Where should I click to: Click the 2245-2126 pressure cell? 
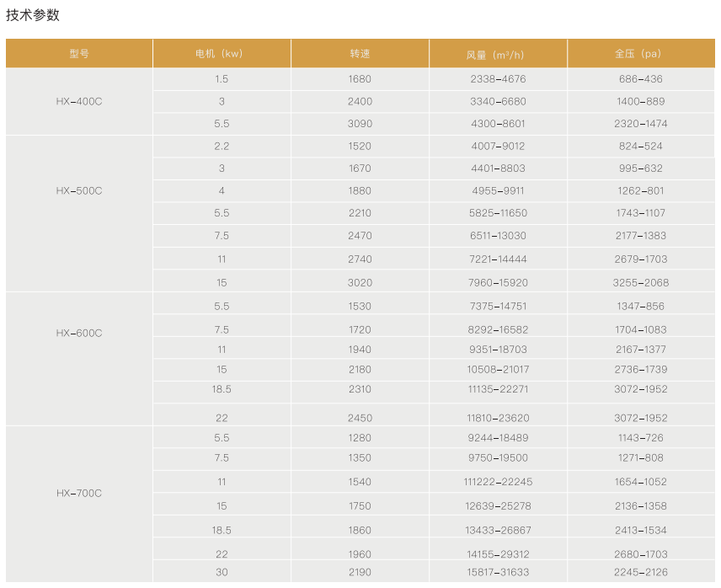tap(640, 572)
